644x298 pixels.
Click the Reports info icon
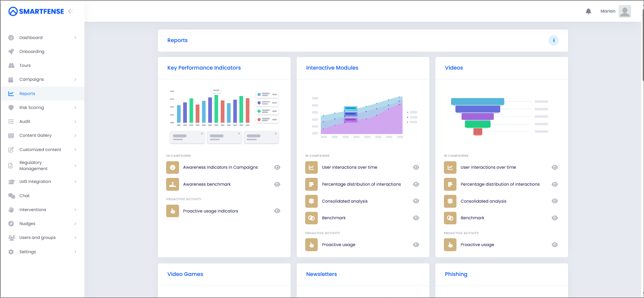point(553,40)
